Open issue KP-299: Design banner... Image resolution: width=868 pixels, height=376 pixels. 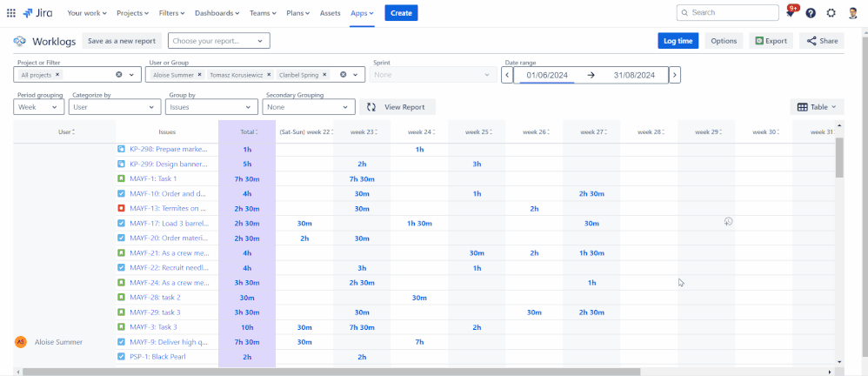tap(169, 164)
